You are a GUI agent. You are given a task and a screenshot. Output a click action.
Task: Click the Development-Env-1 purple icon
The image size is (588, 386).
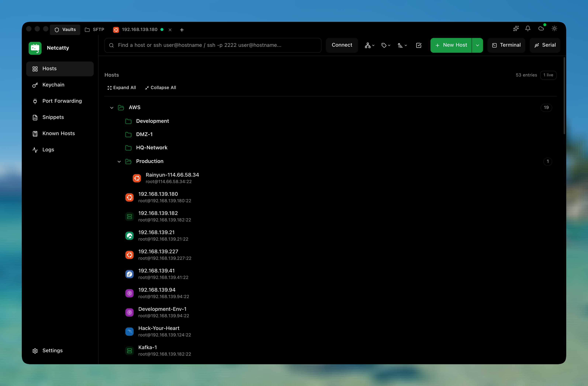click(x=129, y=312)
